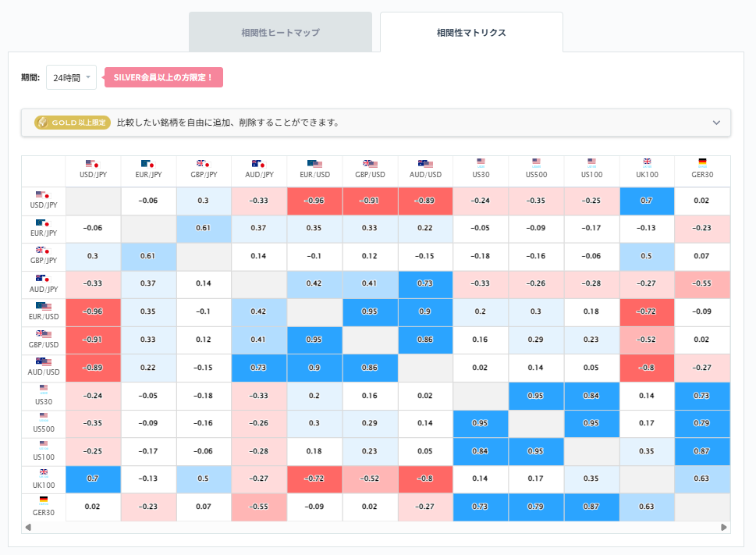Select the 相関性マトリクス tab
The width and height of the screenshot is (756, 555).
pyautogui.click(x=471, y=32)
